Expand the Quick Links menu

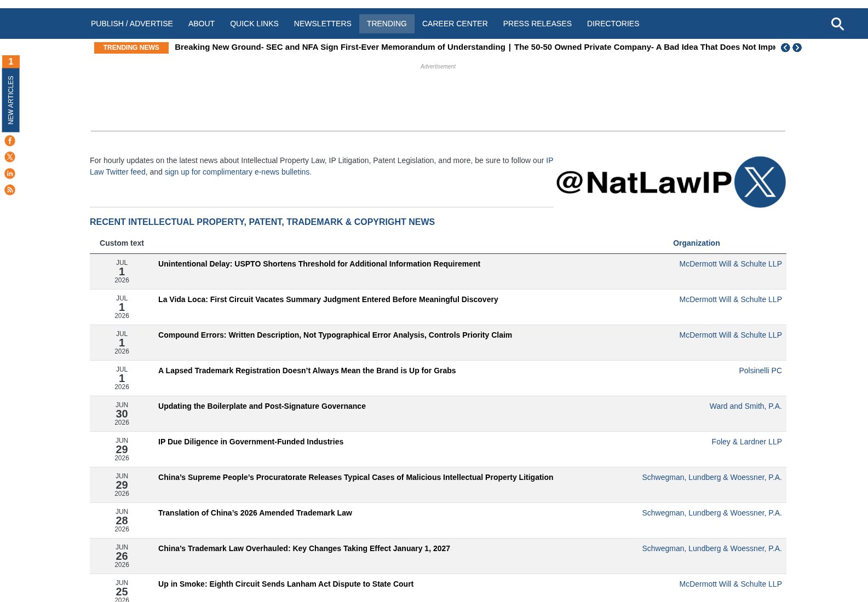(254, 24)
